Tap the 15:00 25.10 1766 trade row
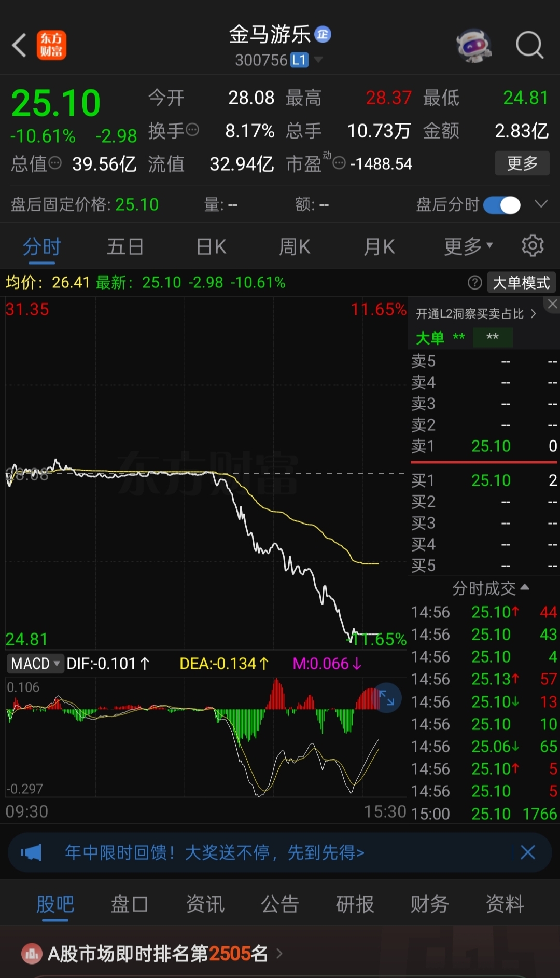Image resolution: width=560 pixels, height=978 pixels. tap(484, 814)
